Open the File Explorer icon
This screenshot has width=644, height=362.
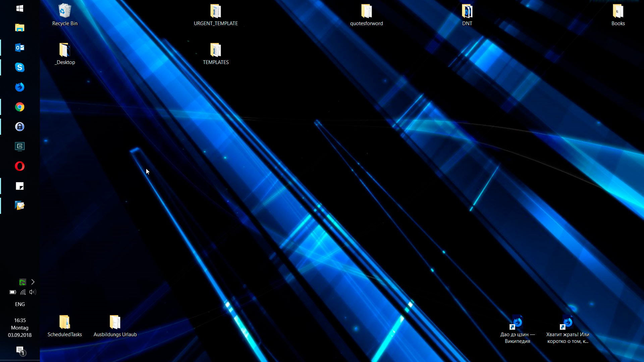[x=20, y=28]
